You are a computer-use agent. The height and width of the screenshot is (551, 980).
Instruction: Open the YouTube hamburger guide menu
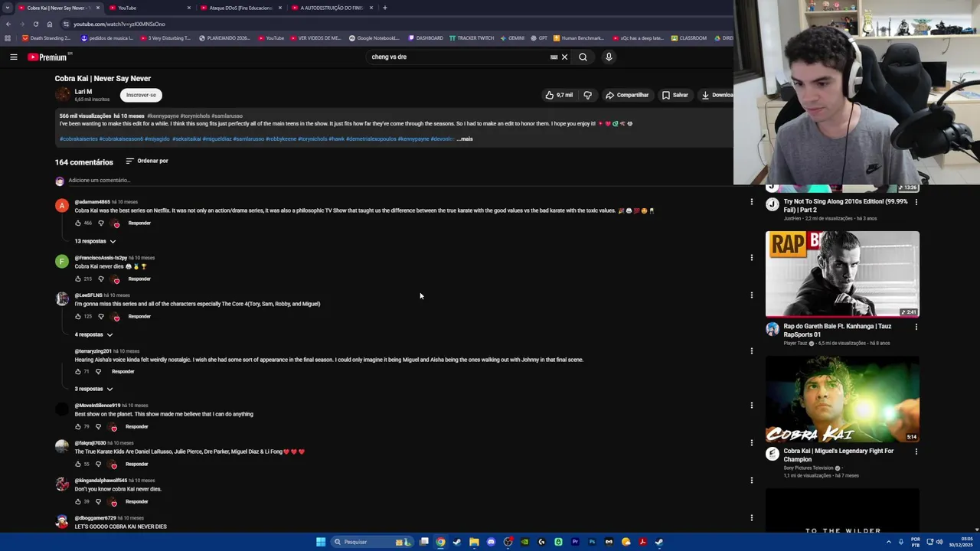[x=13, y=57]
